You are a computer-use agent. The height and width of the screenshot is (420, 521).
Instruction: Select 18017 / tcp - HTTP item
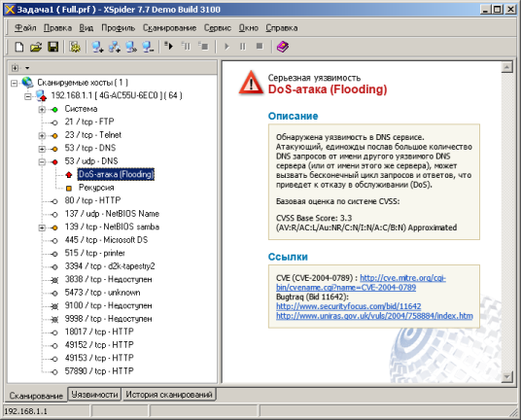click(99, 332)
